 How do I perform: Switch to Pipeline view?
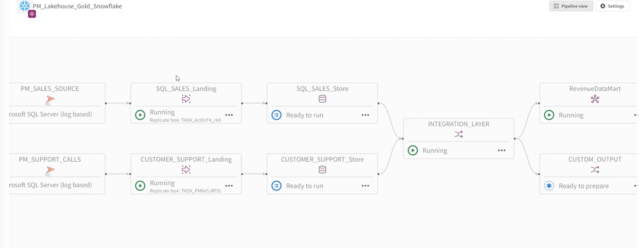point(571,6)
